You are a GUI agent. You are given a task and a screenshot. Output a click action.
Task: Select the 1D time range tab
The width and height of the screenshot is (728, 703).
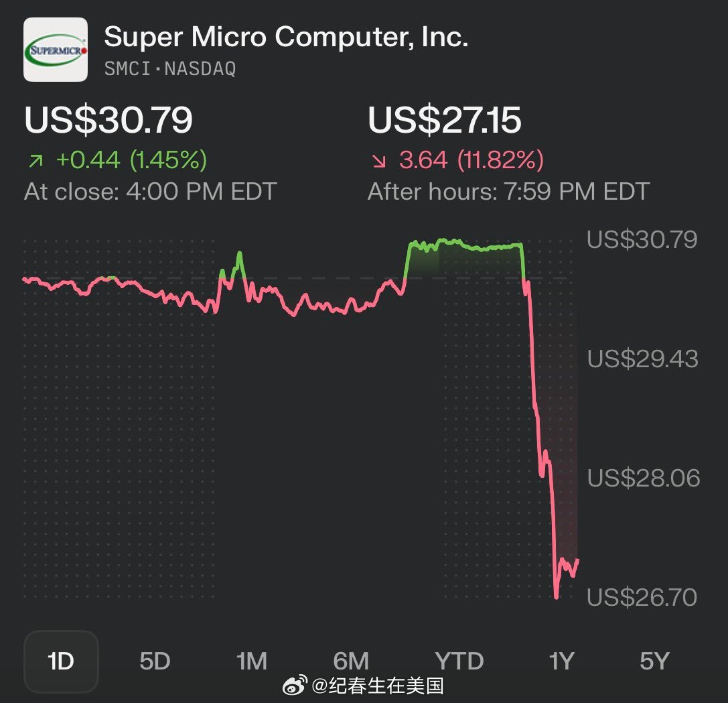pyautogui.click(x=61, y=661)
